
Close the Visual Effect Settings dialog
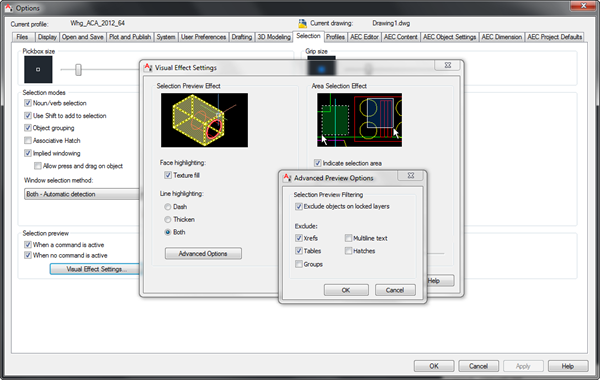[x=448, y=65]
